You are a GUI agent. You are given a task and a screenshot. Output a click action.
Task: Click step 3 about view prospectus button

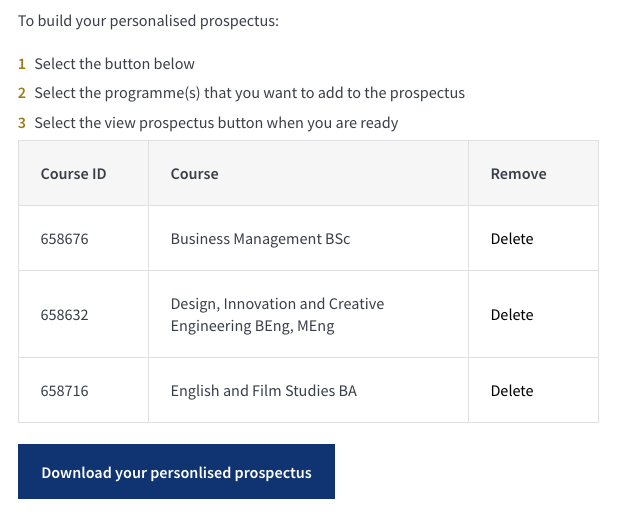[216, 123]
